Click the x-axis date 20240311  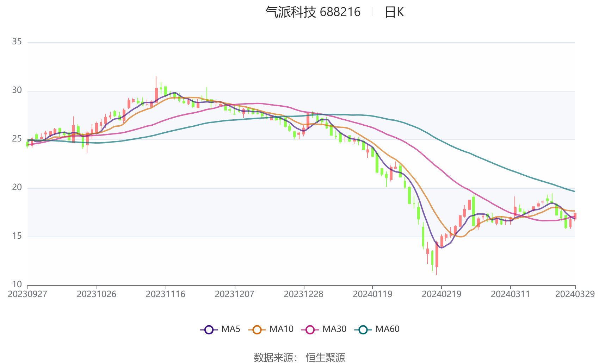[x=511, y=294]
